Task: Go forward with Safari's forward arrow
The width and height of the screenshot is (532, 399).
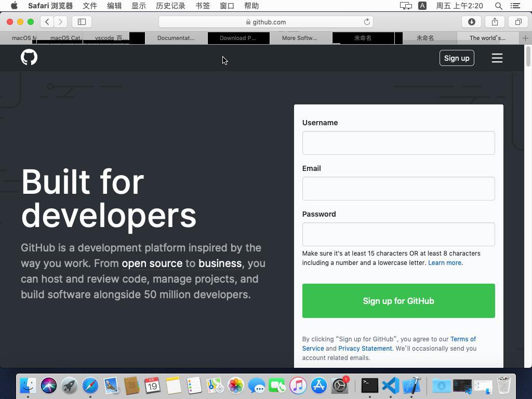Action: pyautogui.click(x=60, y=22)
